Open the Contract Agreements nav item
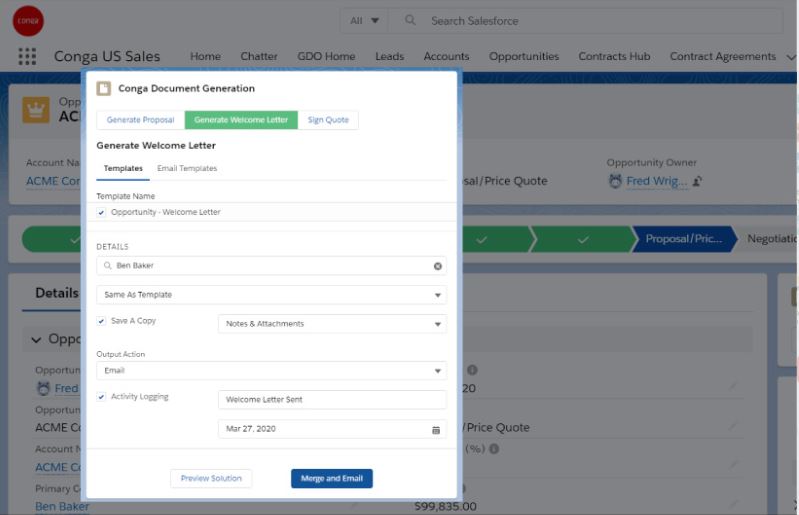The width and height of the screenshot is (799, 515). (x=723, y=56)
